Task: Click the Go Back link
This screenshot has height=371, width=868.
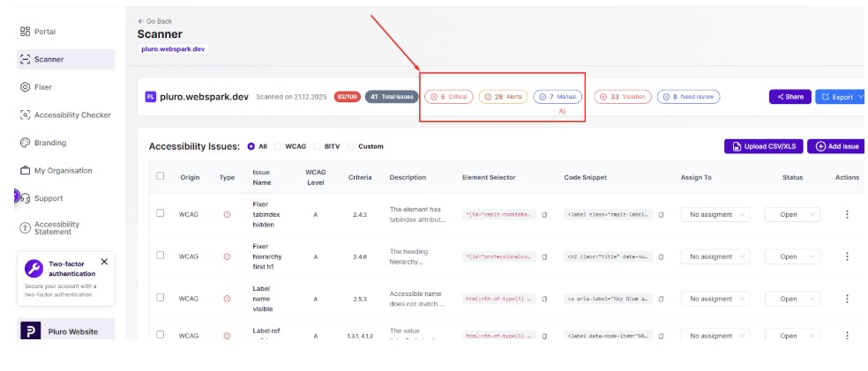Action: [155, 21]
